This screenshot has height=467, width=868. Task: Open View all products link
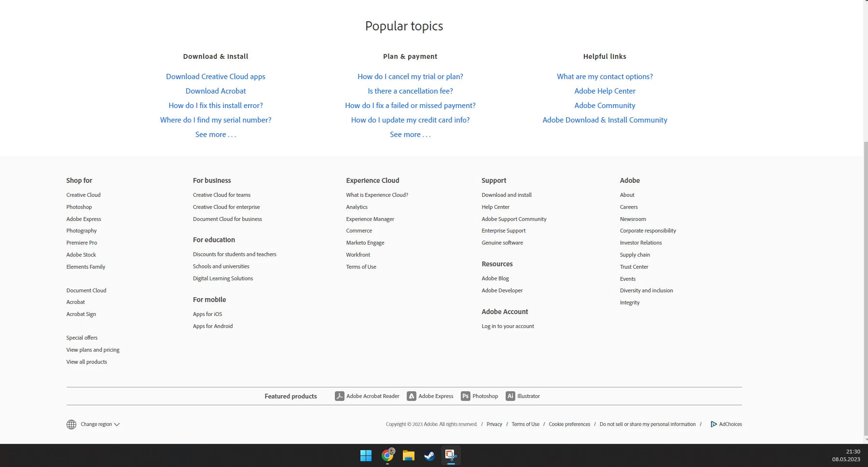pyautogui.click(x=87, y=362)
